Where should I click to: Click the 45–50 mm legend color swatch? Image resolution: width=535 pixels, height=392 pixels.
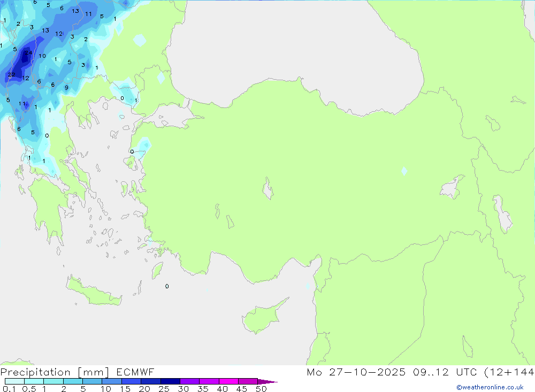248,381
